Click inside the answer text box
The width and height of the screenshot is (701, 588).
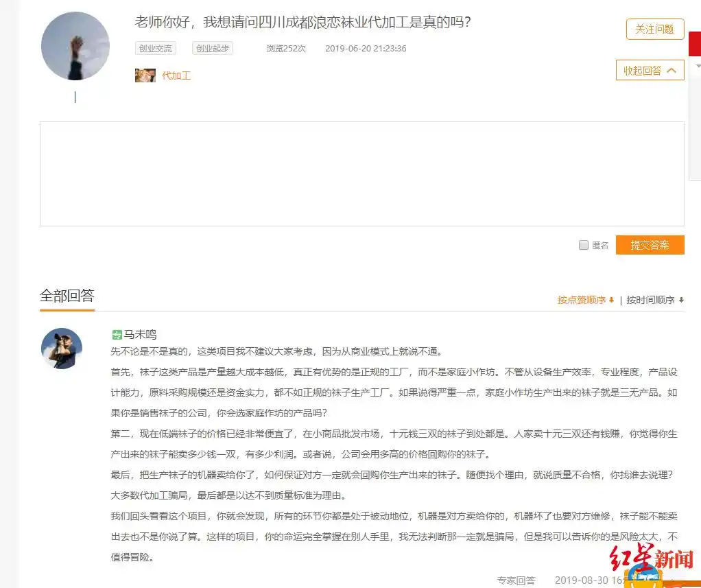[361, 174]
